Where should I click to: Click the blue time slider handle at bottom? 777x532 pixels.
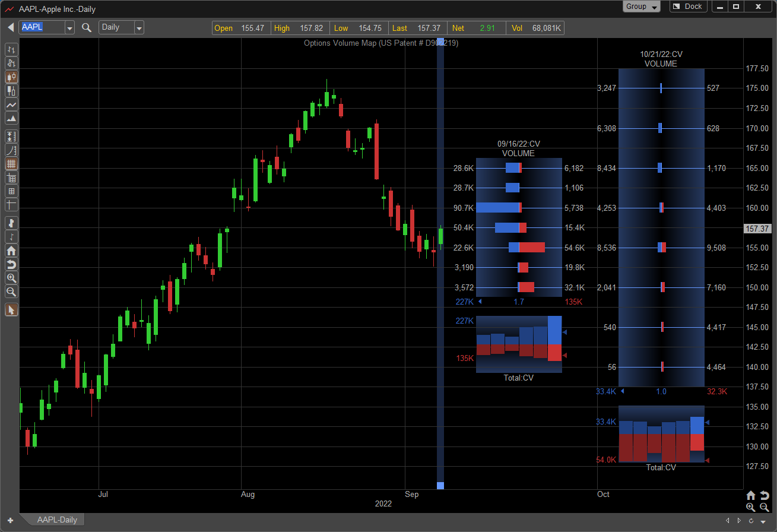440,486
